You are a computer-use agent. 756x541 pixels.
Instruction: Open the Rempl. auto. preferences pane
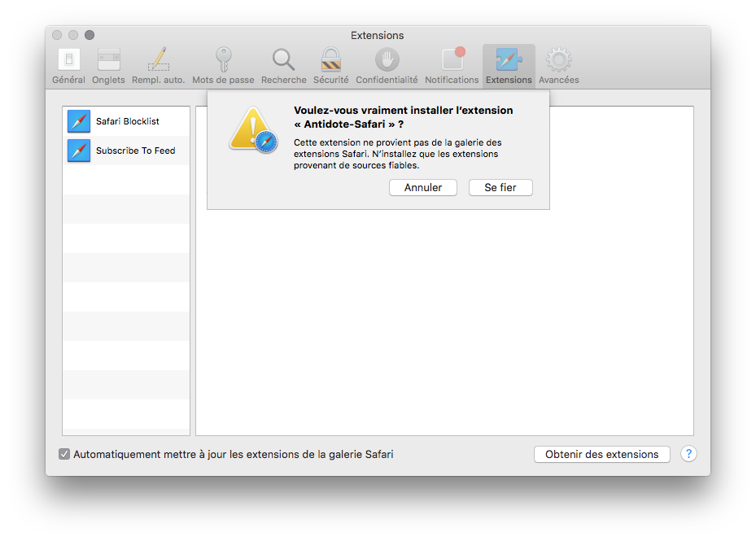158,66
